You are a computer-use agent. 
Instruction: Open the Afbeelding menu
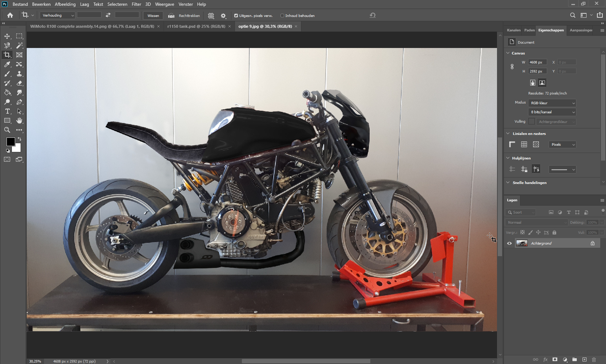(65, 4)
